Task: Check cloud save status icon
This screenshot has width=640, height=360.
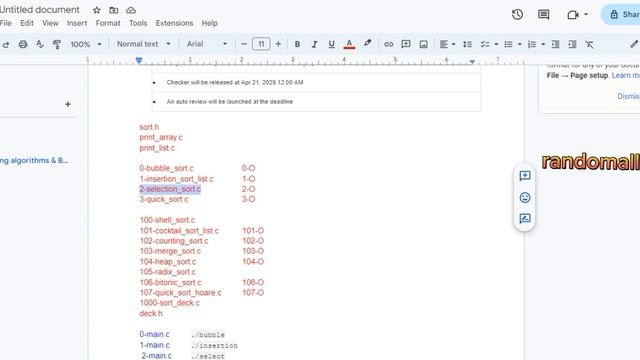Action: (x=131, y=10)
